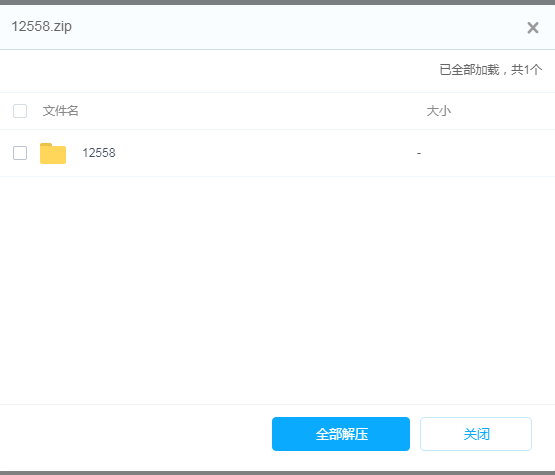Click the 已全部加载，共1个 status text
Screen dimensions: 555x475
491,69
